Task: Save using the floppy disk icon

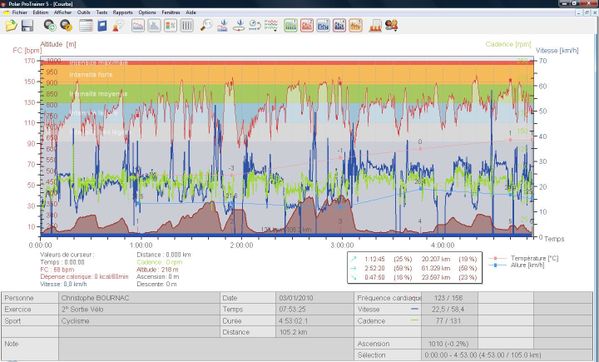Action: pyautogui.click(x=27, y=26)
